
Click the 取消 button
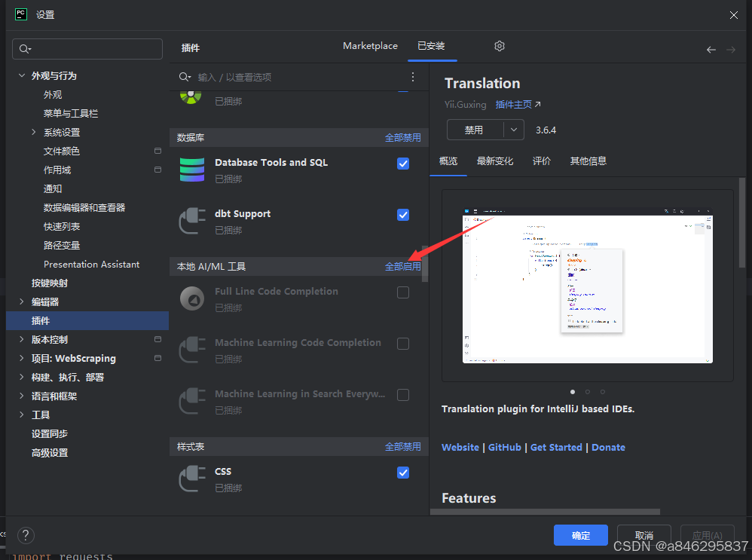643,535
